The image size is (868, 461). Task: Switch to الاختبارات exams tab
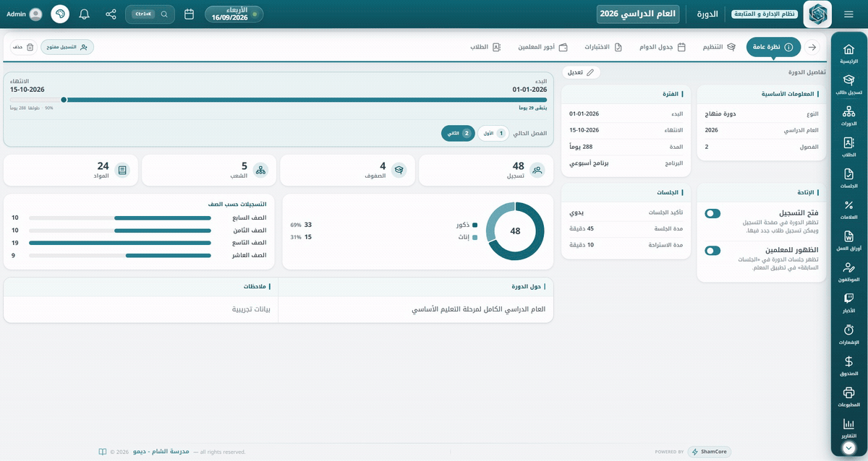click(603, 47)
